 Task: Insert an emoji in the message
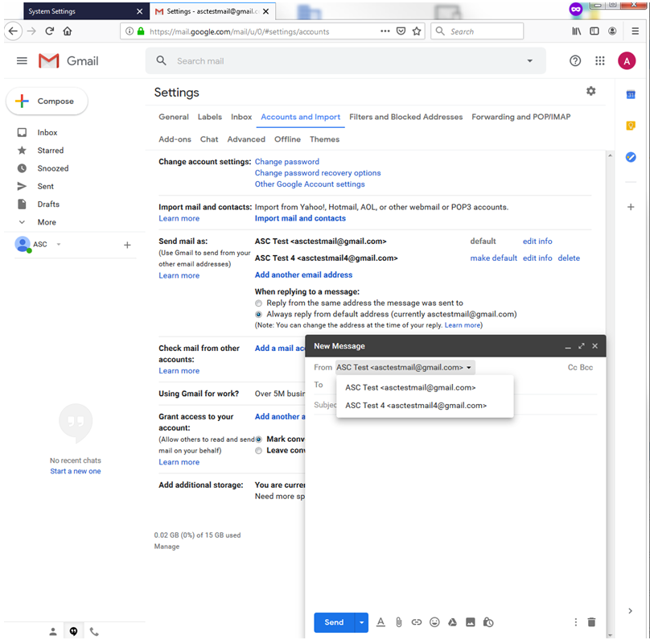(x=434, y=622)
